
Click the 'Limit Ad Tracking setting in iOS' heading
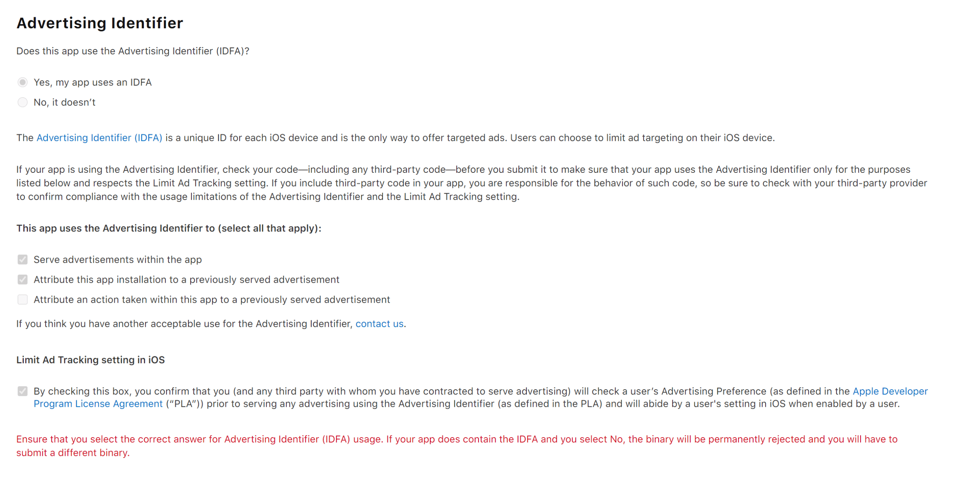(90, 360)
